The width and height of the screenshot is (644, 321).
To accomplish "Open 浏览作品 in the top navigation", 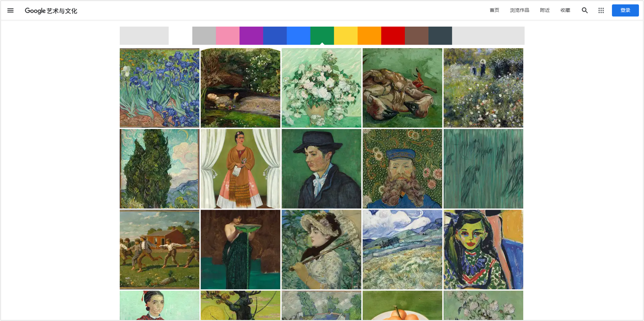I will pos(520,10).
